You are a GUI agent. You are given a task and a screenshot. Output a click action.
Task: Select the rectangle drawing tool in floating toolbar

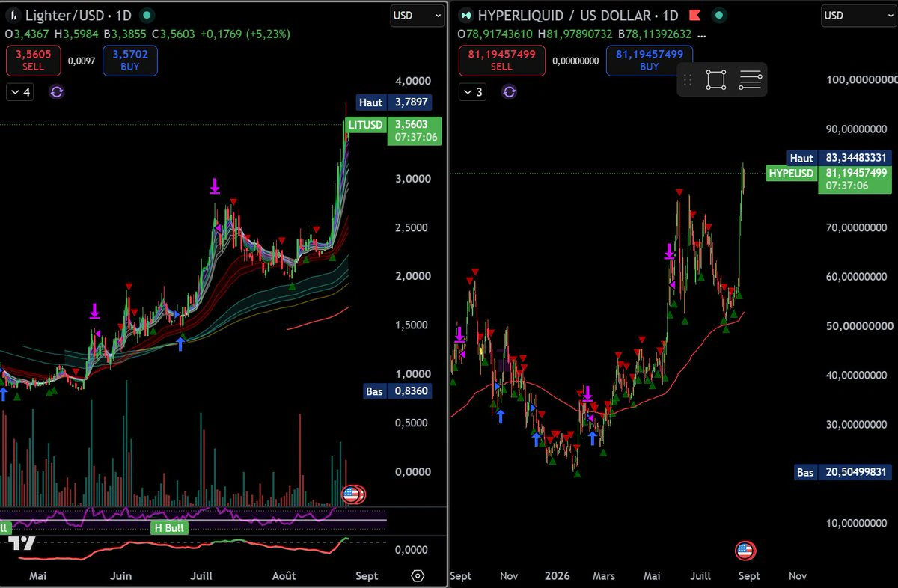tap(715, 79)
